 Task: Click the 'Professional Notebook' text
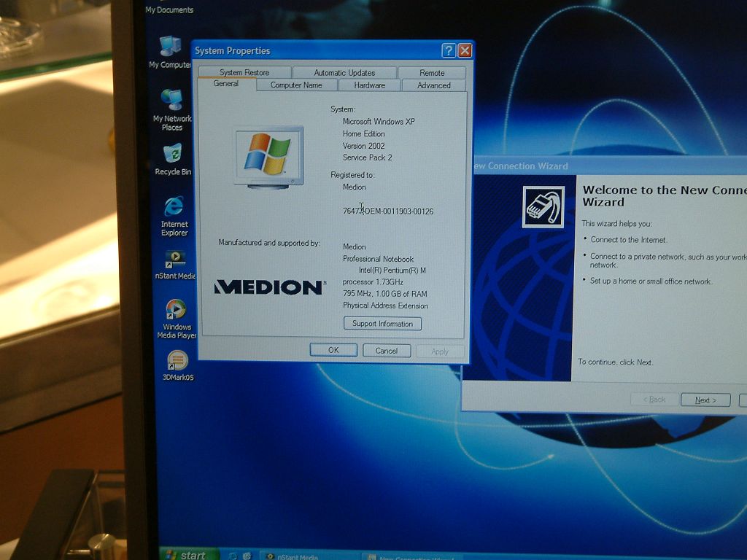[379, 259]
